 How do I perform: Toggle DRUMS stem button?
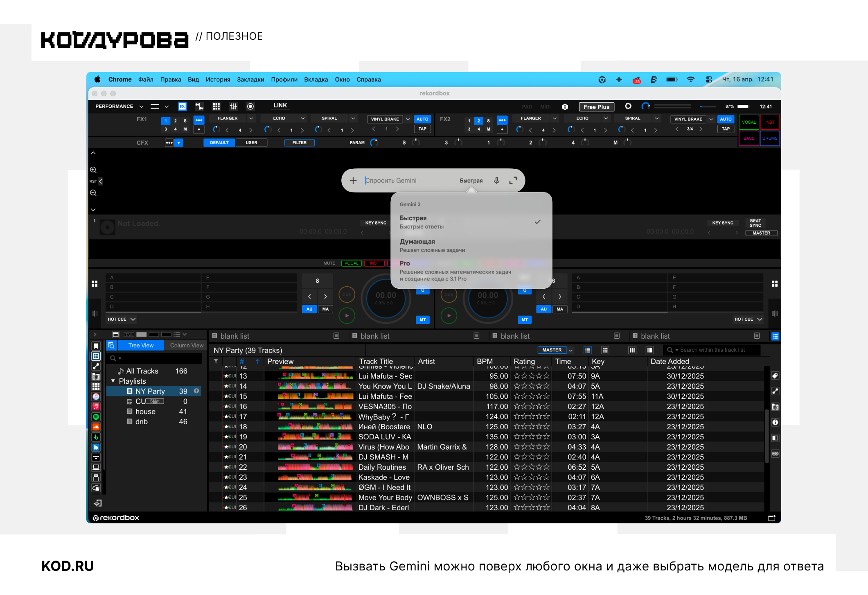[769, 138]
